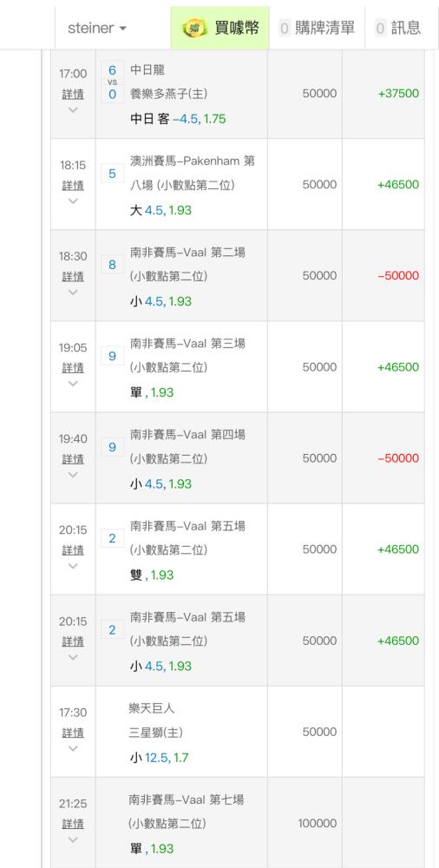Image resolution: width=439 pixels, height=868 pixels.
Task: Open 詳情 for 18:30 Vaal 第二場
Action: coord(73,276)
